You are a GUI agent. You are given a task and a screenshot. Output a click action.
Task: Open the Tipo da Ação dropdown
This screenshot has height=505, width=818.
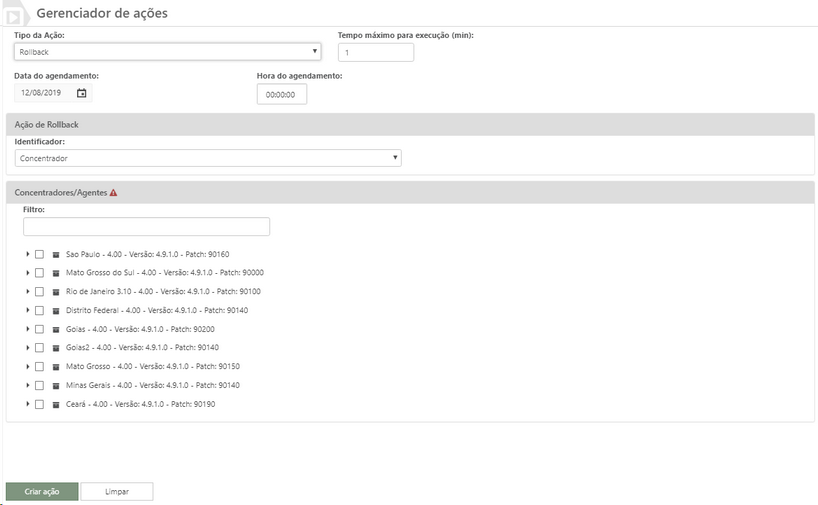pos(167,52)
